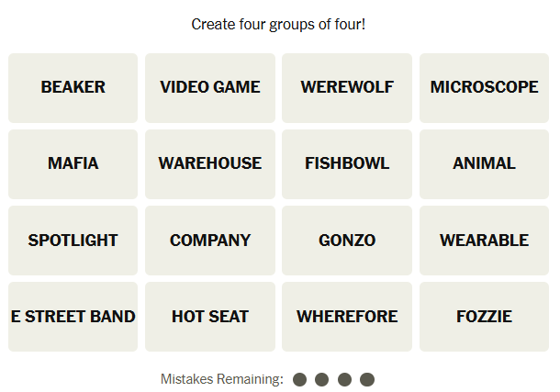Select the FISHBOWL tile
The width and height of the screenshot is (560, 392).
pos(347,164)
